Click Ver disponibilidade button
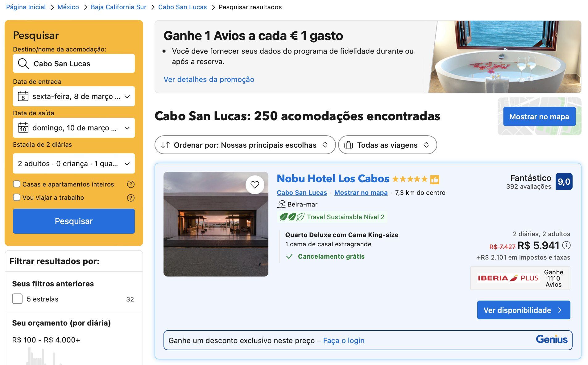This screenshot has height=365, width=588. click(524, 310)
